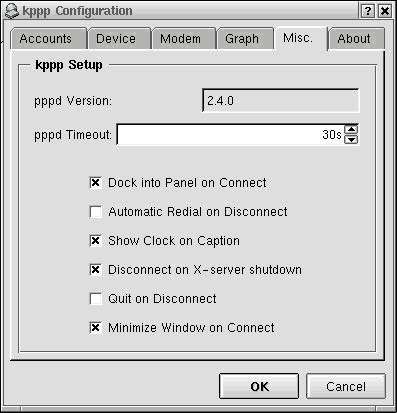Click the question mark help icon

(x=368, y=11)
